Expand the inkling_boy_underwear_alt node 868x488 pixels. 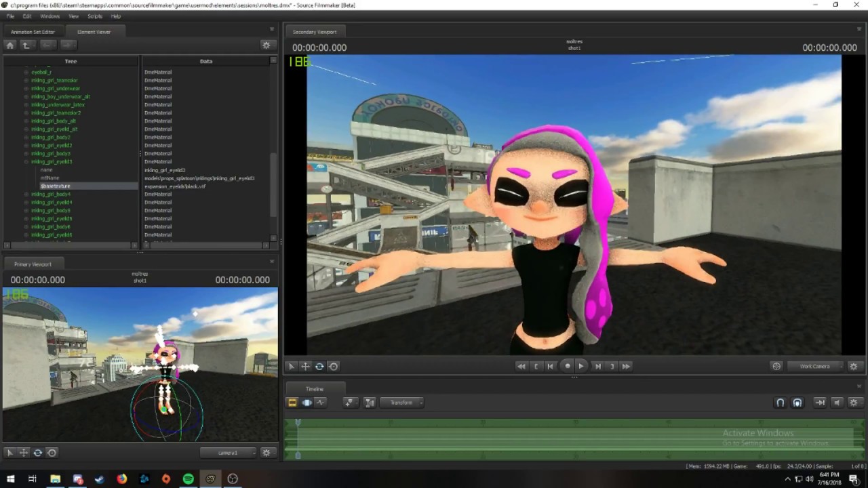point(26,97)
